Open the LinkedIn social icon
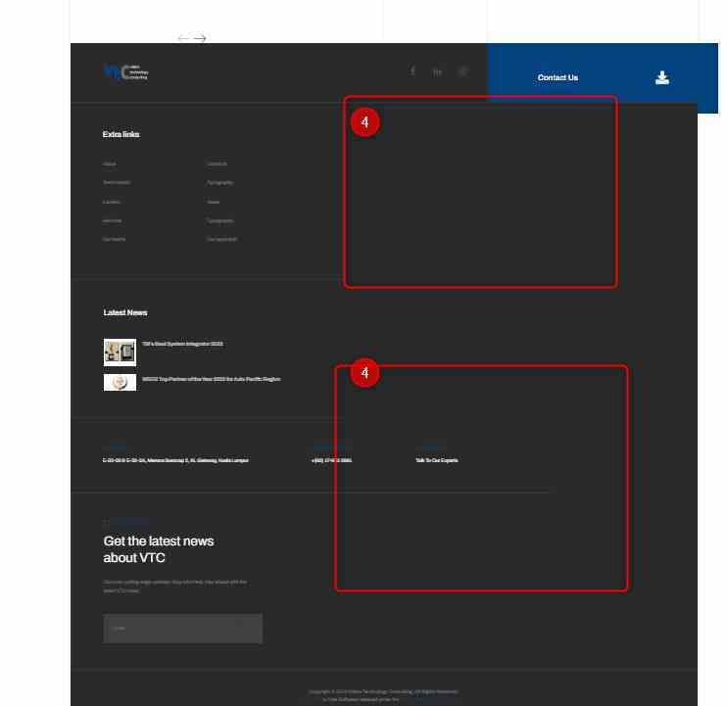This screenshot has width=728, height=706. point(437,71)
